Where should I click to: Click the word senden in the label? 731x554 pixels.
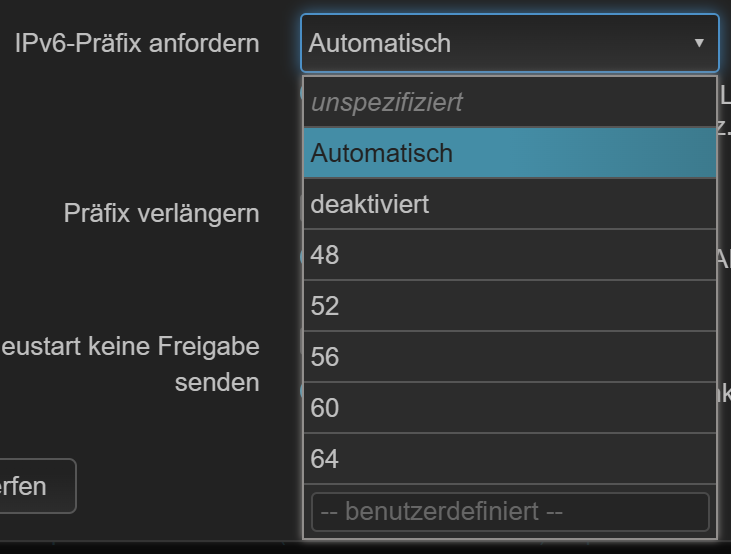[217, 383]
